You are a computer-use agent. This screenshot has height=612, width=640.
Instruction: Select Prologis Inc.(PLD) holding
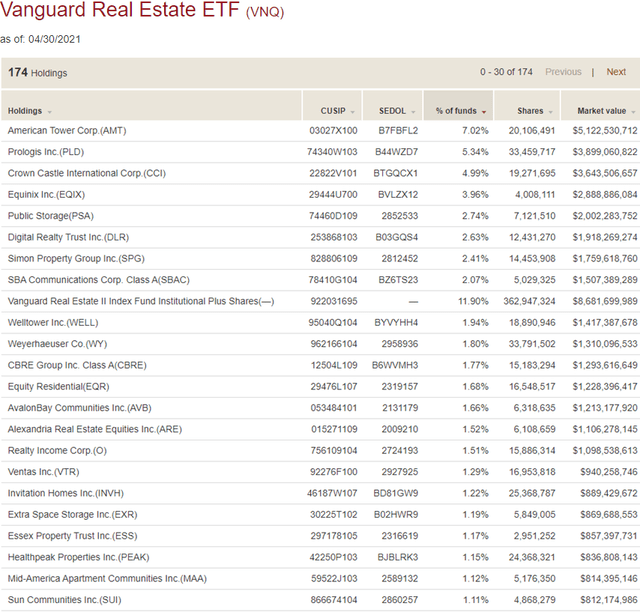(46, 152)
